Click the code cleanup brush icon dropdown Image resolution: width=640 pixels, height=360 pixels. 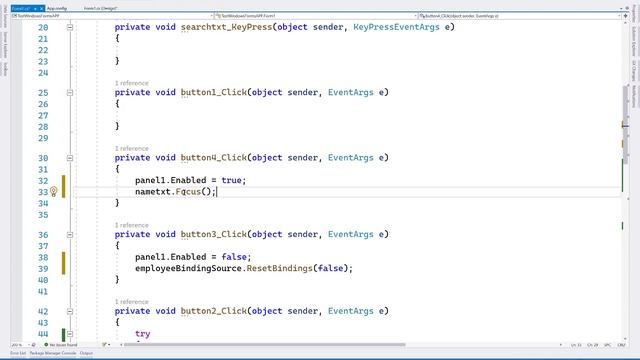click(x=106, y=345)
